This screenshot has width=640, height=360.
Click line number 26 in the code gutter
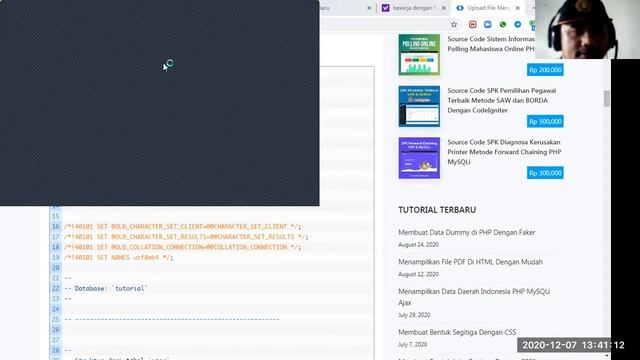tap(56, 329)
